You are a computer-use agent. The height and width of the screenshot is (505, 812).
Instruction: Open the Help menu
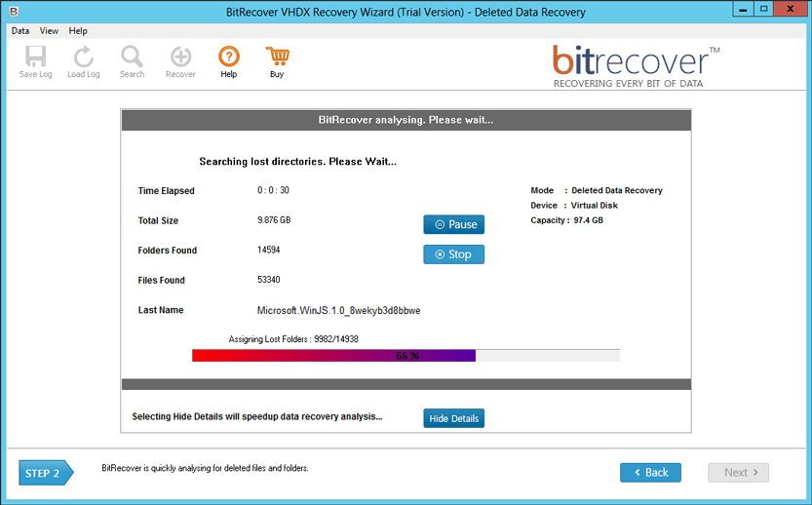coord(78,30)
